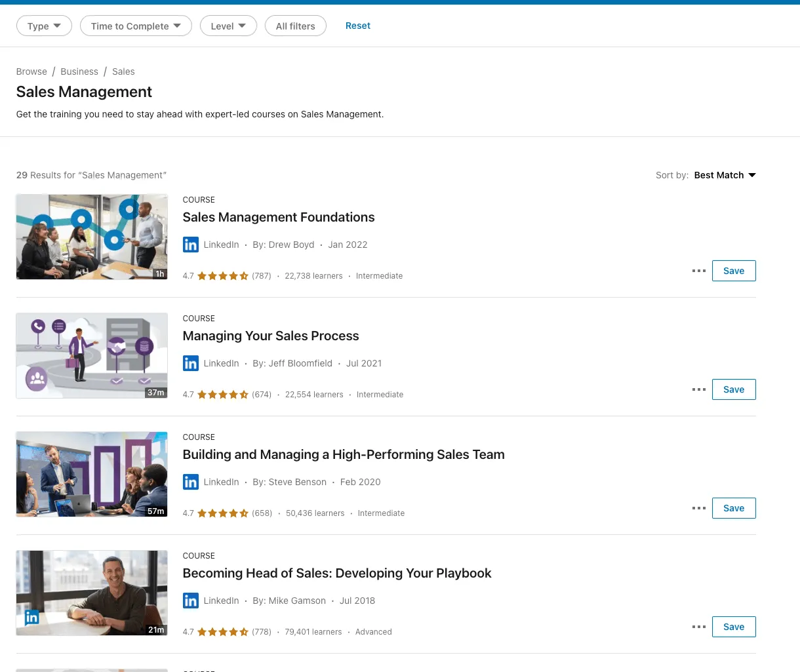Save the Managing Your Sales Process course
The height and width of the screenshot is (672, 800).
(733, 389)
